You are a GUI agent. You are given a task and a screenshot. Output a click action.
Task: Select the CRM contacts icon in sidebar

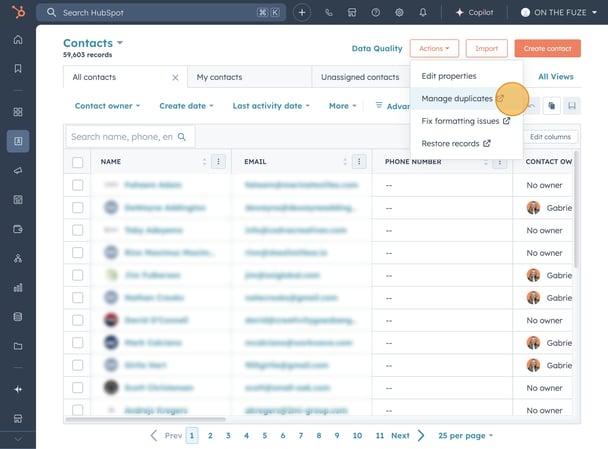[x=18, y=141]
